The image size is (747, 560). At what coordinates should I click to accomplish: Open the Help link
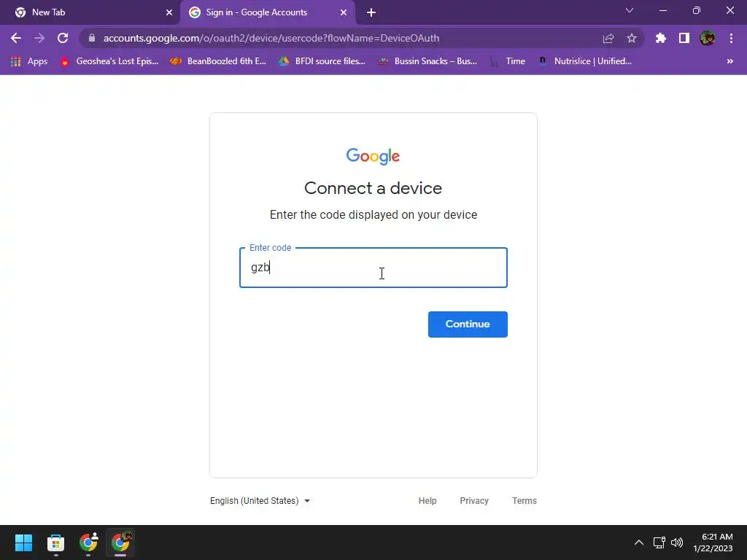point(427,501)
